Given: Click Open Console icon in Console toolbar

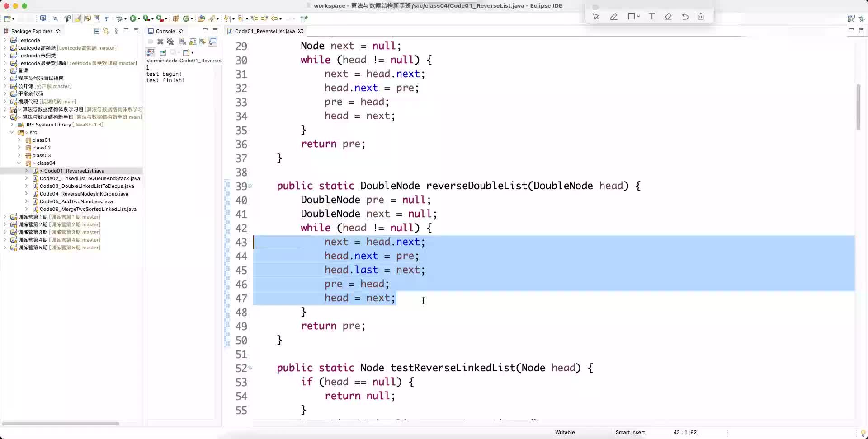Looking at the screenshot, I should (187, 52).
